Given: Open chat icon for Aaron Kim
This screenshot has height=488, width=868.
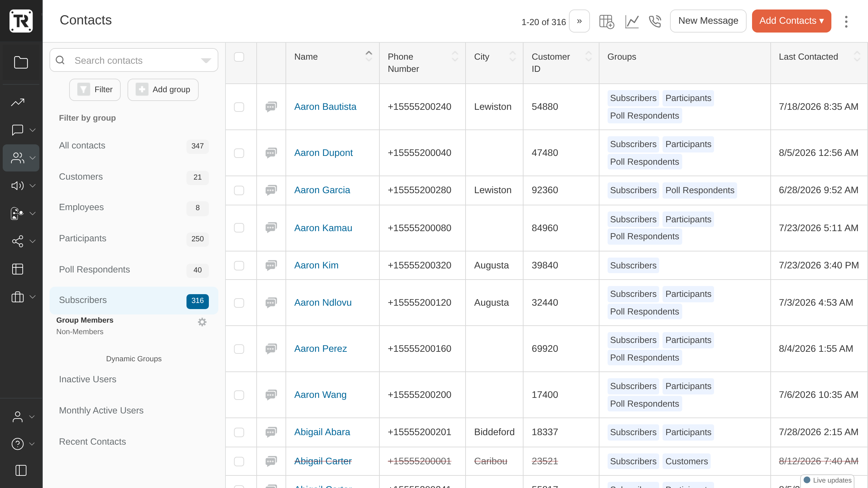Looking at the screenshot, I should tap(271, 265).
